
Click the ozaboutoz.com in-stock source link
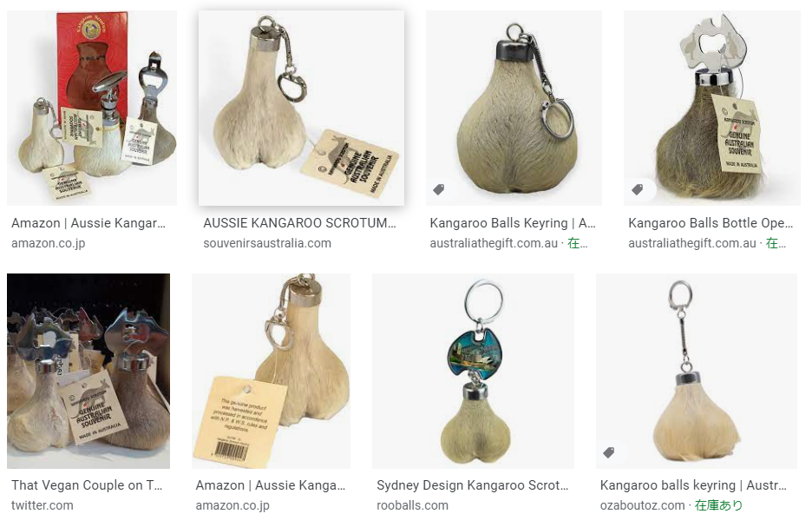pyautogui.click(x=671, y=505)
